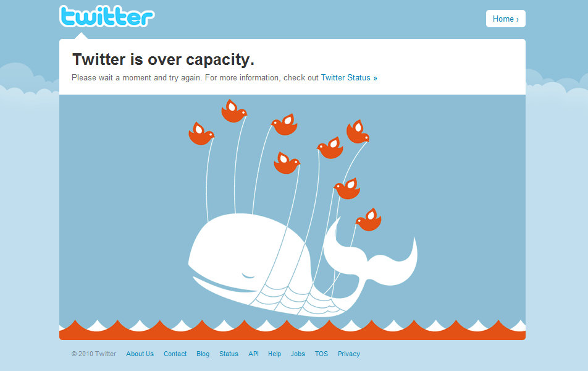The height and width of the screenshot is (371, 588).
Task: Click the topmost orange bird
Action: [x=234, y=111]
